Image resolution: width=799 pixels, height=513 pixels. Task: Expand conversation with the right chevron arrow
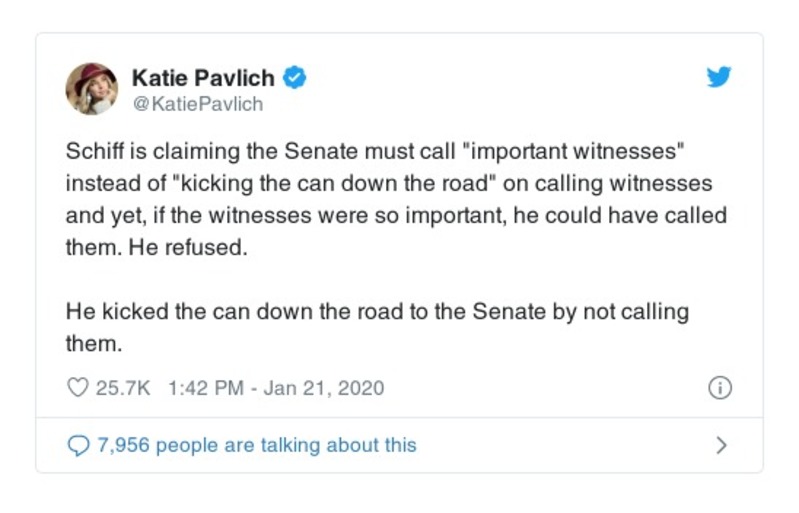coord(721,444)
